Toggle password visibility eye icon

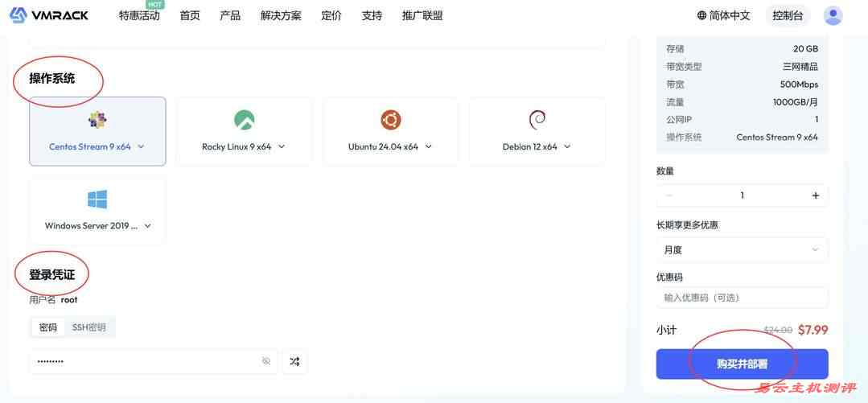266,361
